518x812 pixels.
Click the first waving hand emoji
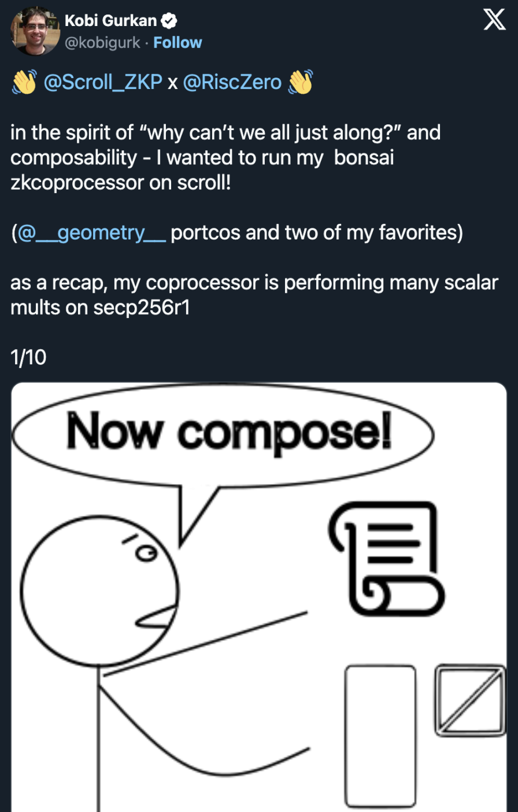(24, 82)
